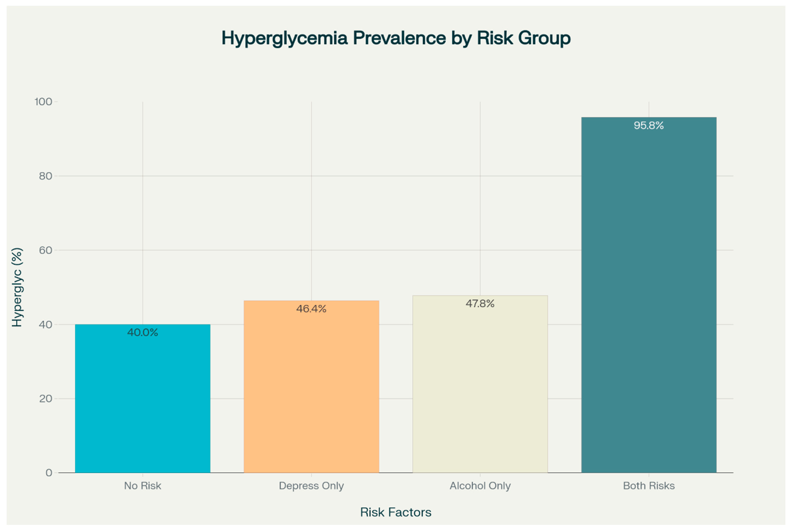Viewport: 791px width, 532px height.
Task: Click the Both Risks axis label
Action: click(649, 486)
